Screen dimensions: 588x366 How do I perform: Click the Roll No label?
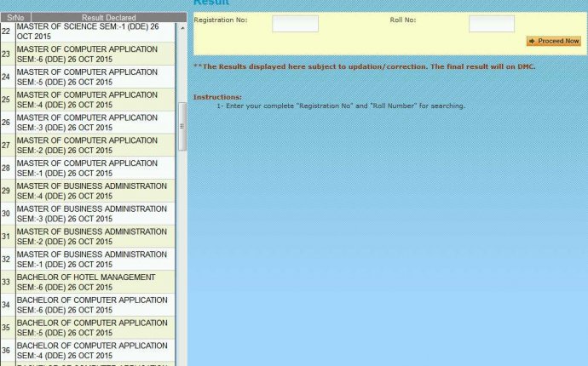(x=403, y=20)
